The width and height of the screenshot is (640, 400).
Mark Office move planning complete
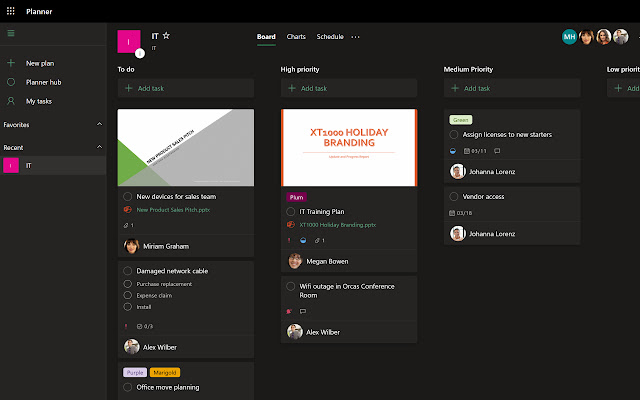pos(127,387)
